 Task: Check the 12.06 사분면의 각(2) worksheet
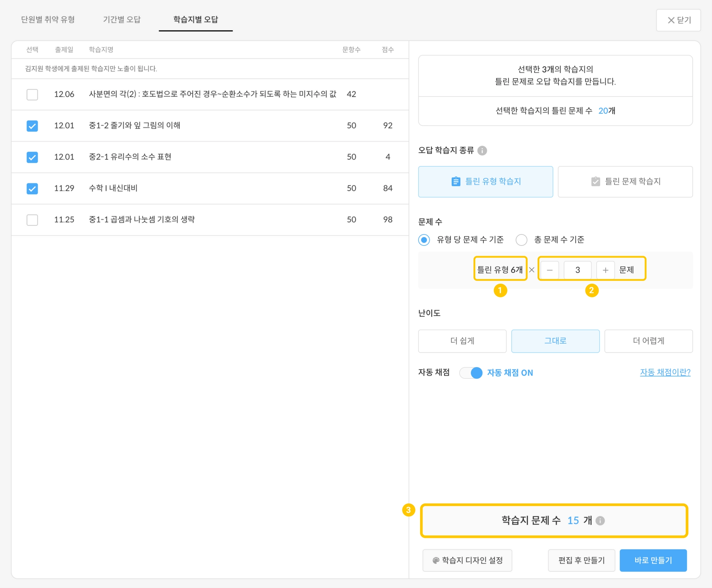coord(32,94)
